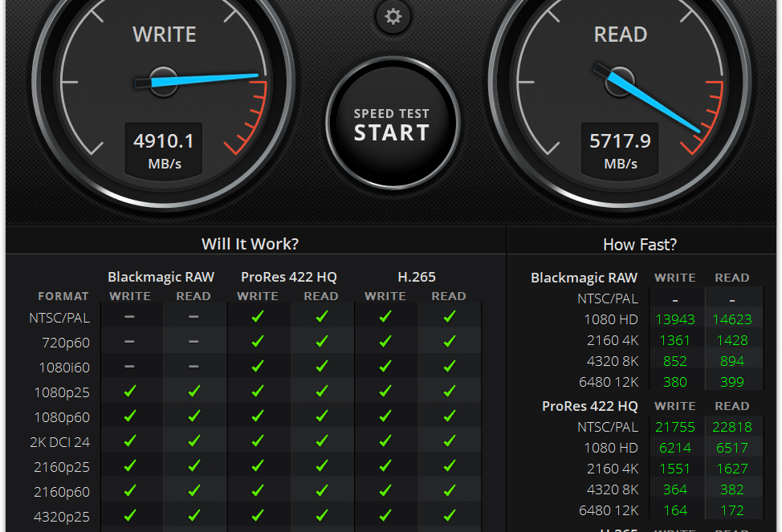The height and width of the screenshot is (532, 782).
Task: Select the 1361 write value for 2160 4K
Action: [x=674, y=340]
